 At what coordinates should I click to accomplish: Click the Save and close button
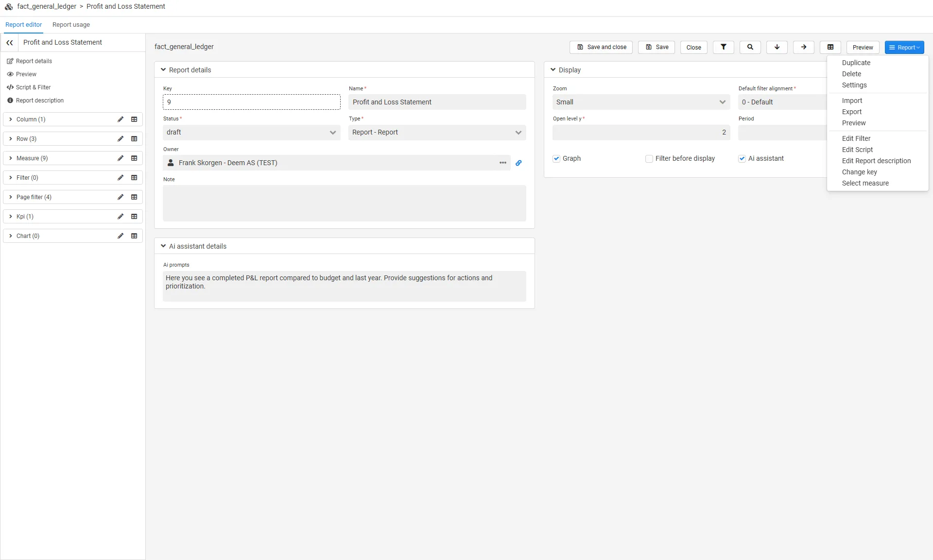601,47
